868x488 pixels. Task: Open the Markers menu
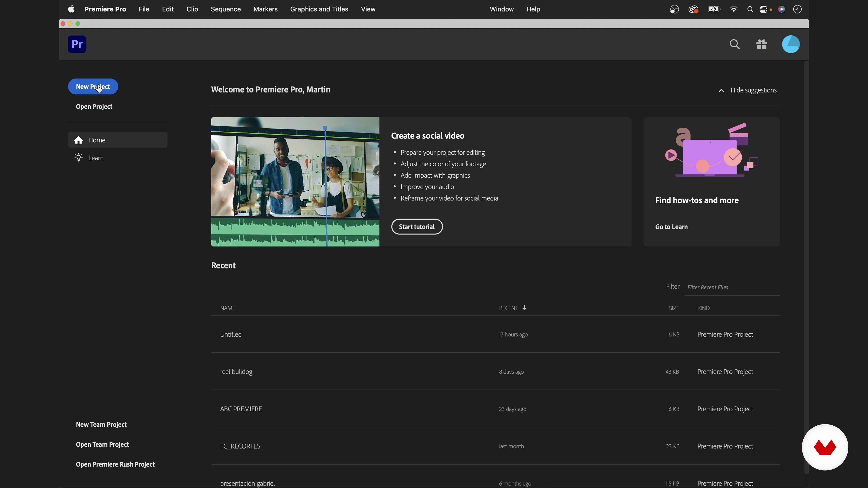click(266, 9)
